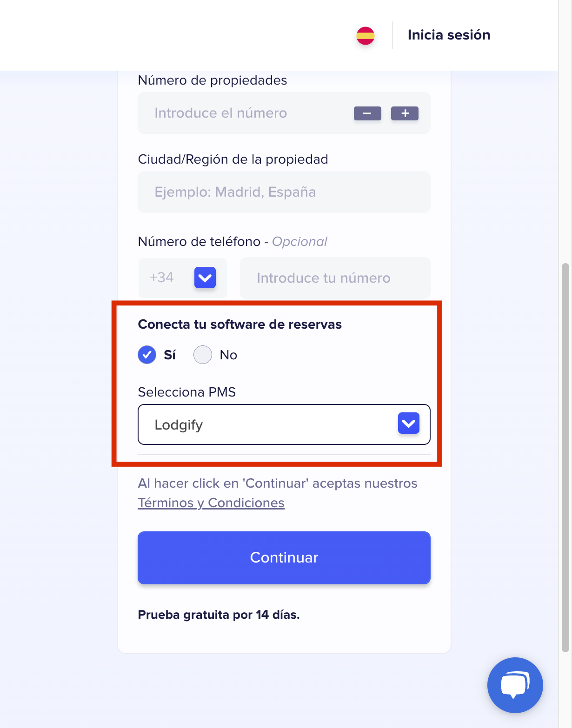Click the +34 country code text
The image size is (572, 728).
[162, 278]
